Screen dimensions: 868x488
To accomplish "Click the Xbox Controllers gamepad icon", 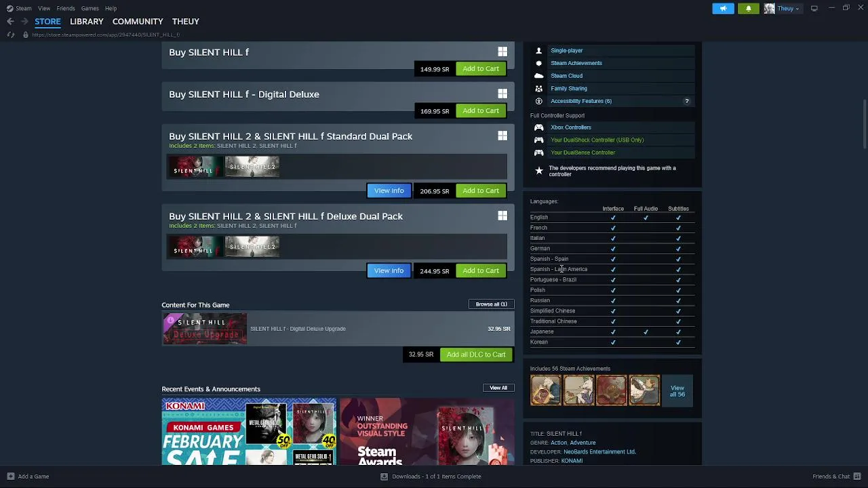I will (539, 127).
